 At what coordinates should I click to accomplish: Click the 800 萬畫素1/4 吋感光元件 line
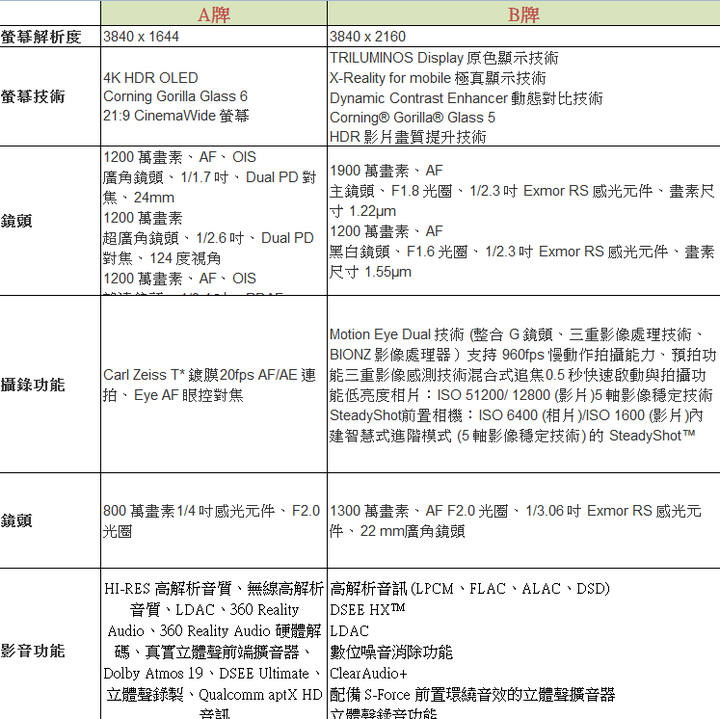pos(212,511)
